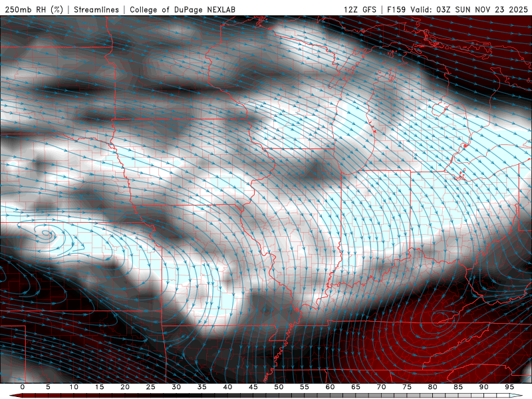Select colorbar value '50'

click(279, 387)
